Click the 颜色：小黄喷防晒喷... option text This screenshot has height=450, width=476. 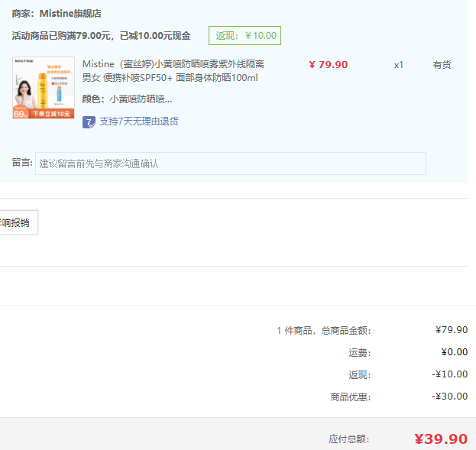point(127,99)
